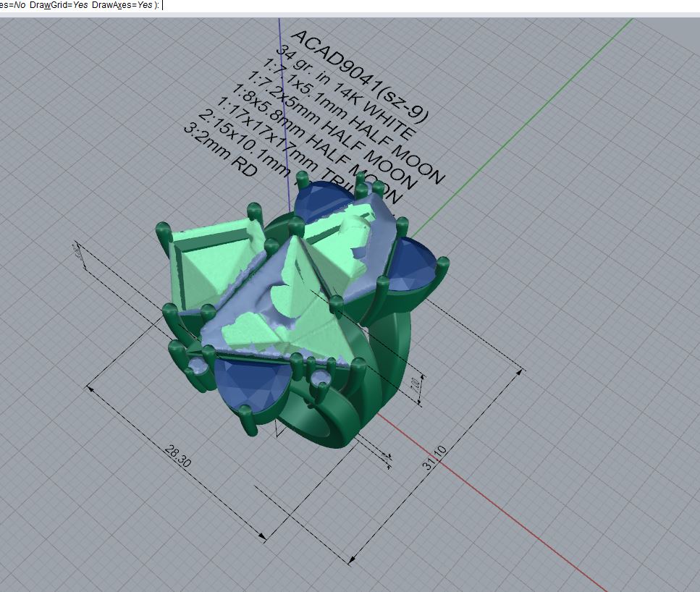This screenshot has height=592, width=700.
Task: Toggle the partially visible =No option
Action: [x=12, y=5]
